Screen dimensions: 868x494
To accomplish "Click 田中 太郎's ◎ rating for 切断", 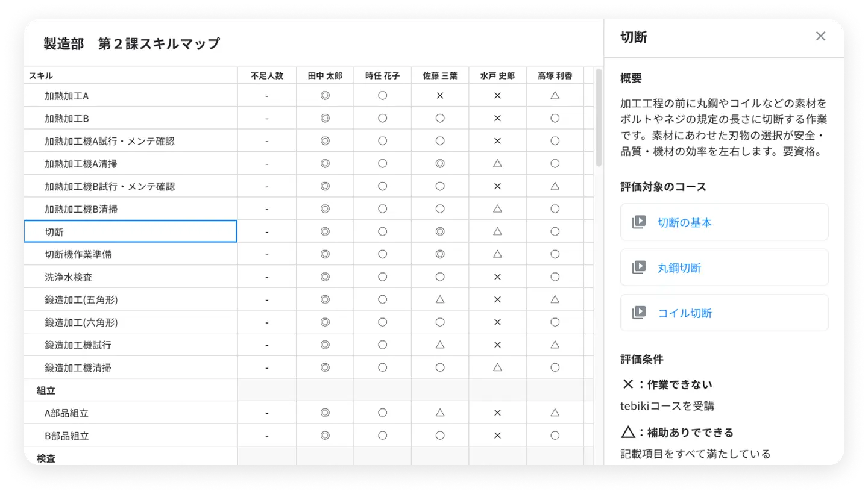I will click(325, 231).
